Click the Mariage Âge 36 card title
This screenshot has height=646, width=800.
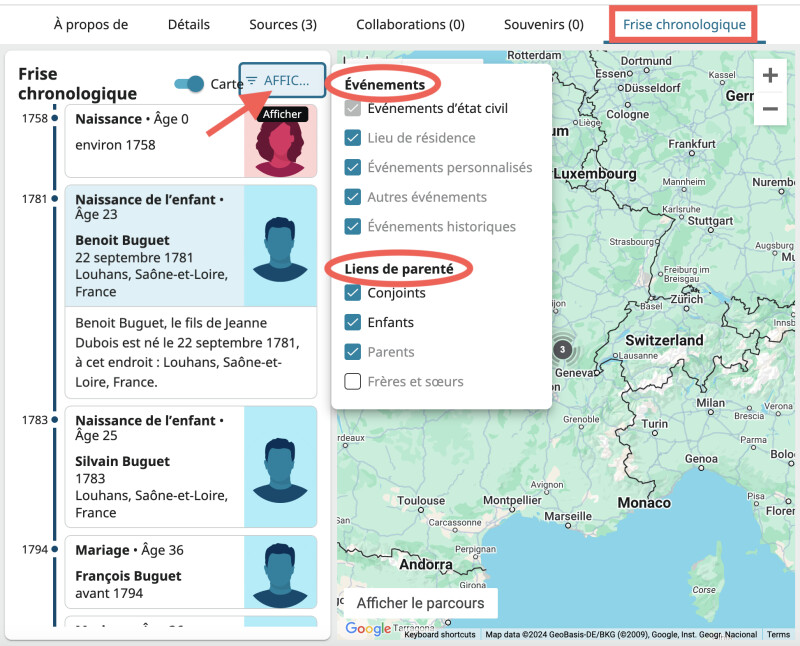click(x=129, y=550)
